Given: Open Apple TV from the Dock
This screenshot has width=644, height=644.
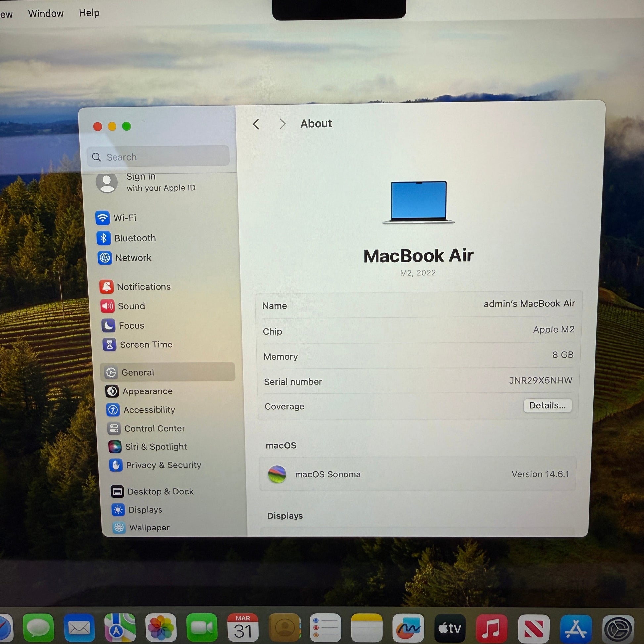Looking at the screenshot, I should [450, 628].
